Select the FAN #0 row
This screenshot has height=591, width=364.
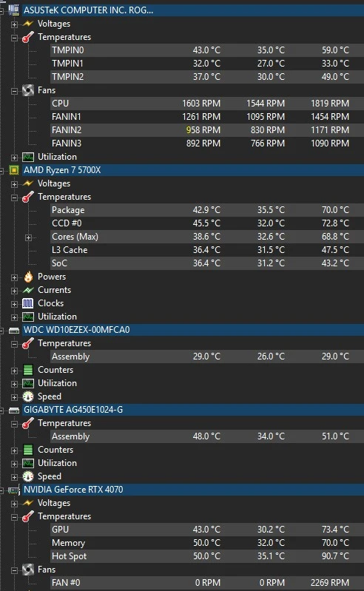(x=207, y=583)
